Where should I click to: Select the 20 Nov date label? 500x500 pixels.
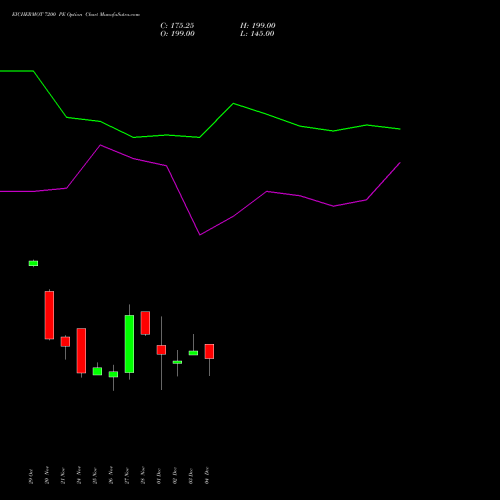point(47,475)
